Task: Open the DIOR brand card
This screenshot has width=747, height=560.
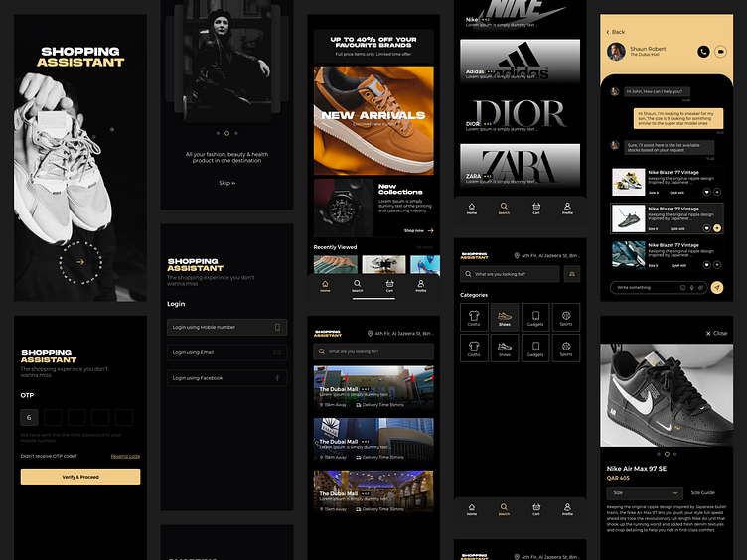Action: point(521,114)
